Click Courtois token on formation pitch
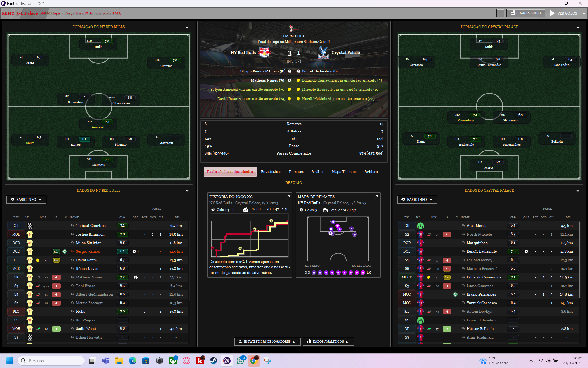 [x=98, y=162]
